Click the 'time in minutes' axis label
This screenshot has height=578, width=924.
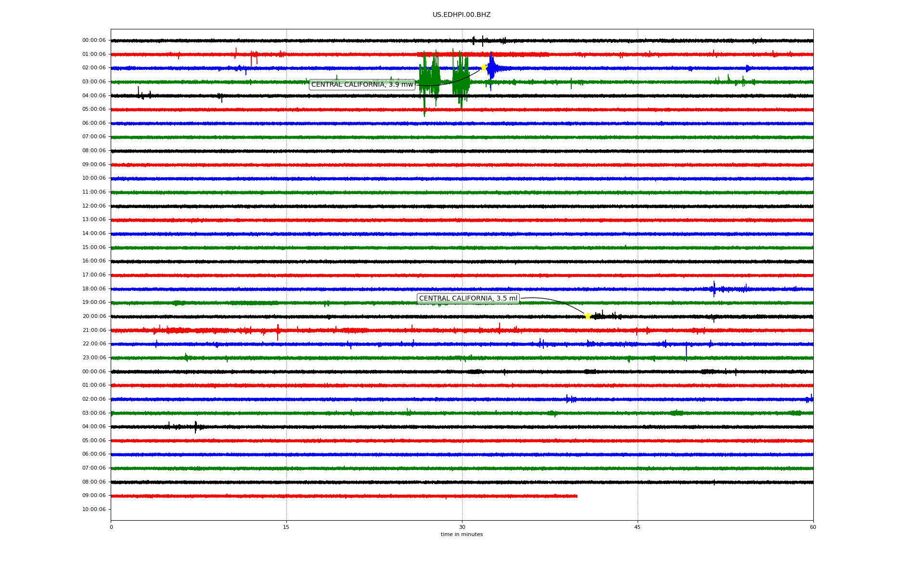tap(462, 535)
